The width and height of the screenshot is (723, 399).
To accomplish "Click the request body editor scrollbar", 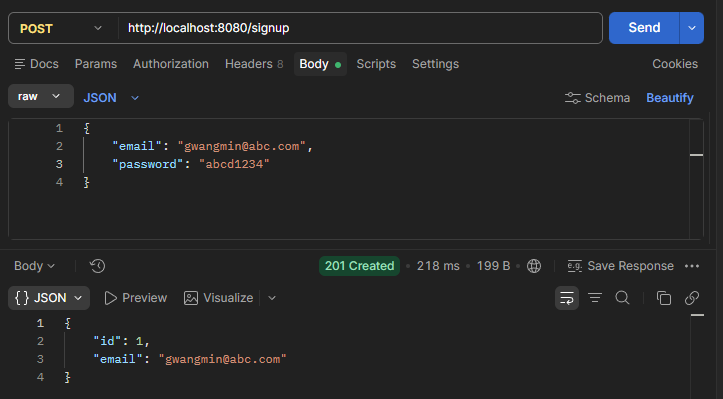I will [696, 179].
